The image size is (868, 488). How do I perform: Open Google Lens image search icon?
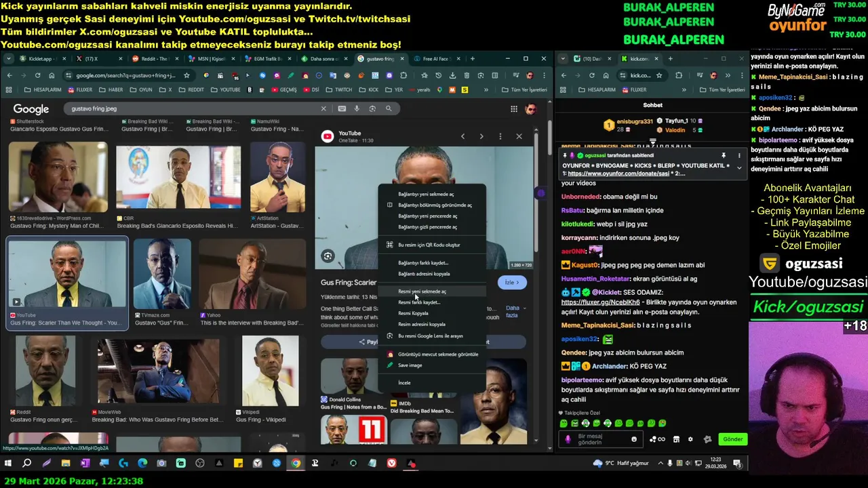372,108
